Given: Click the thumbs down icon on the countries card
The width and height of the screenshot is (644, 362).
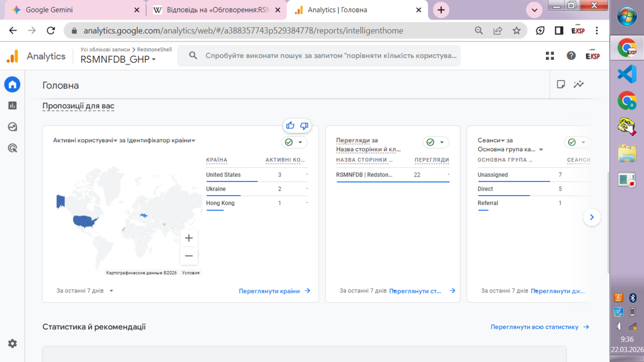Looking at the screenshot, I should (304, 126).
